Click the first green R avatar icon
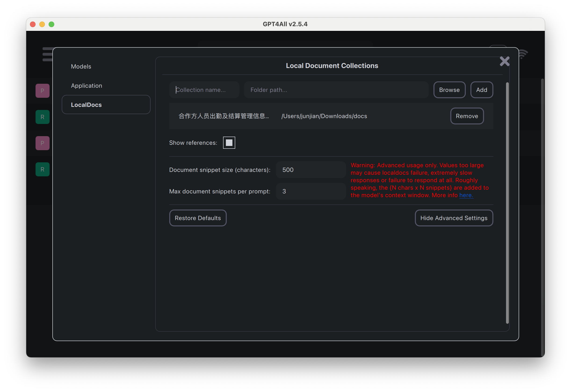This screenshot has height=392, width=571. coord(43,117)
